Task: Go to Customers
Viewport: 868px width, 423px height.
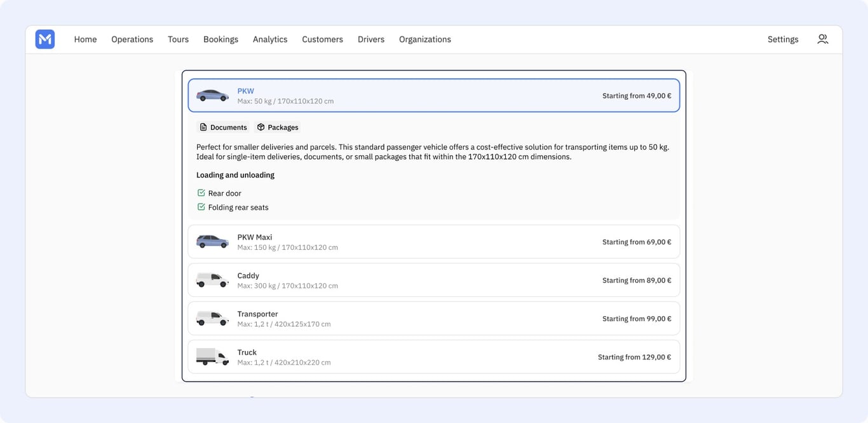Action: [322, 39]
